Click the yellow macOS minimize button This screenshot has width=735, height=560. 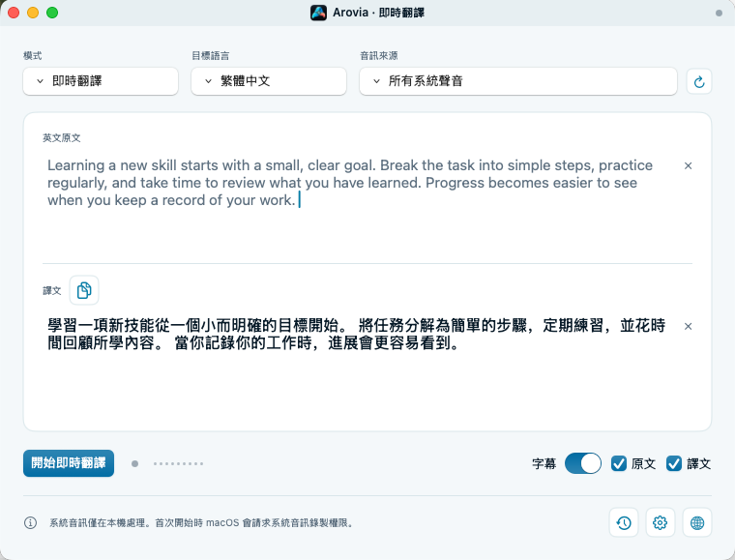[x=33, y=13]
